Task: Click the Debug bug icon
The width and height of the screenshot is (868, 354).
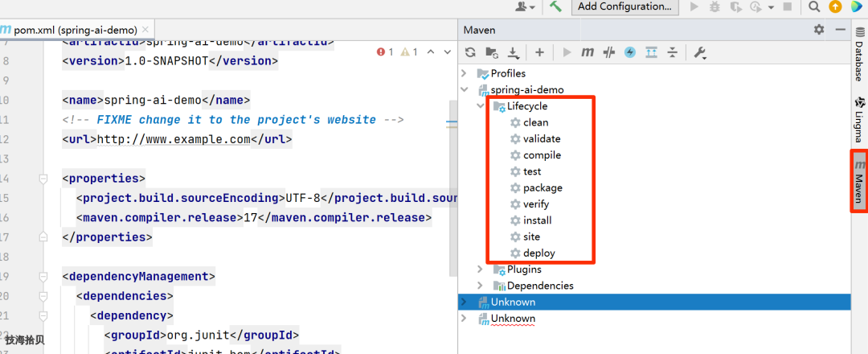Action: click(714, 6)
